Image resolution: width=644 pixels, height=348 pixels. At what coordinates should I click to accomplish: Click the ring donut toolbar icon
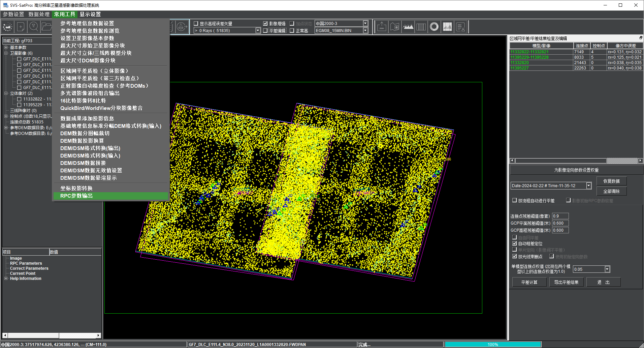tap(434, 27)
